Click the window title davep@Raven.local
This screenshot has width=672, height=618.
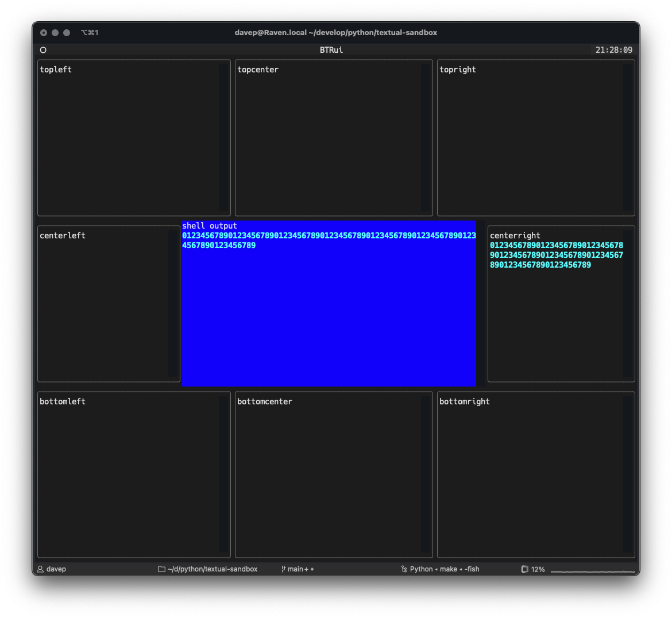click(x=335, y=33)
